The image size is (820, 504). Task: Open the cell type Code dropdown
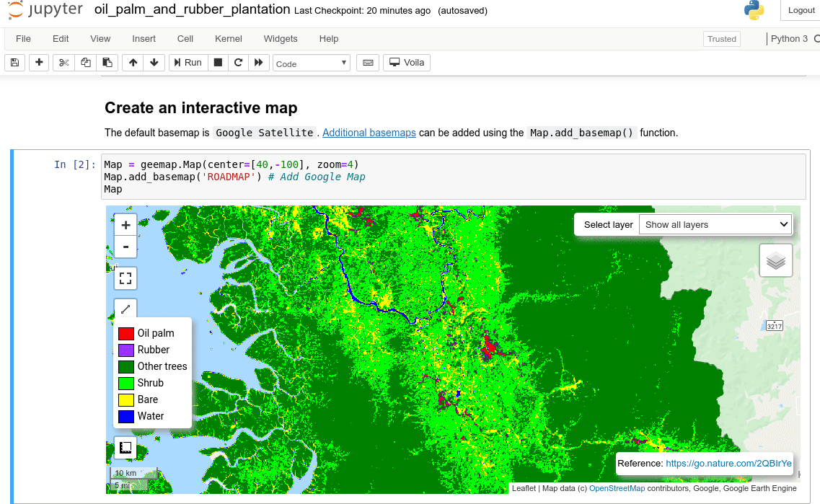click(311, 63)
